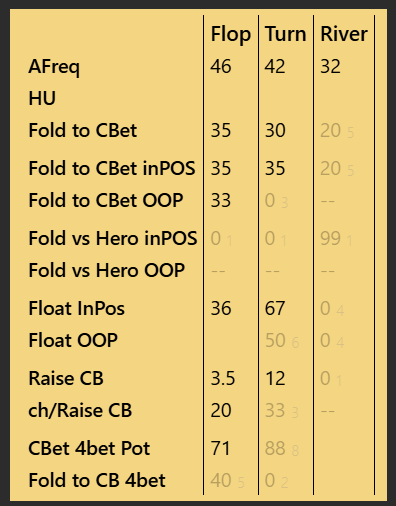Image resolution: width=396 pixels, height=506 pixels.
Task: Click the Fold vs Hero inPOS label
Action: (x=113, y=238)
